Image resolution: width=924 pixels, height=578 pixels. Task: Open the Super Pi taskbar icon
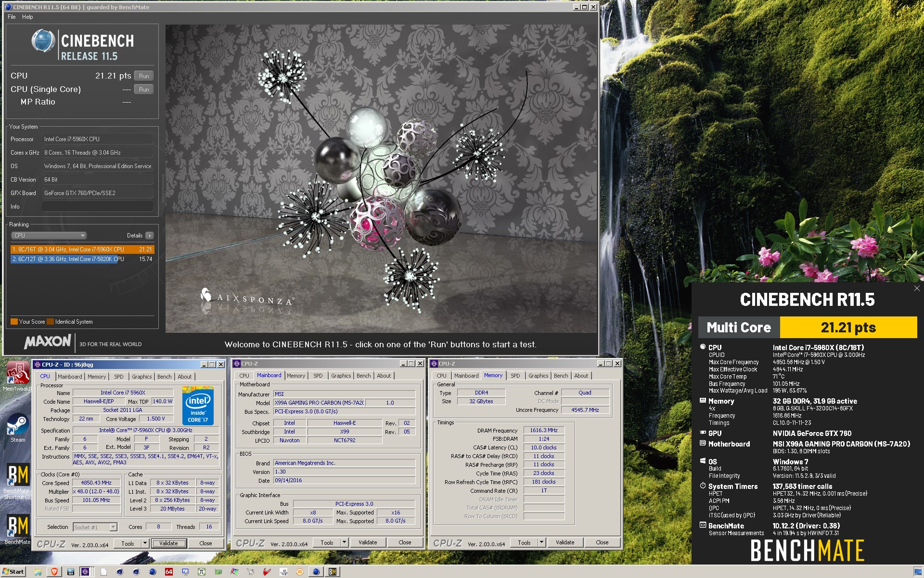pyautogui.click(x=202, y=572)
